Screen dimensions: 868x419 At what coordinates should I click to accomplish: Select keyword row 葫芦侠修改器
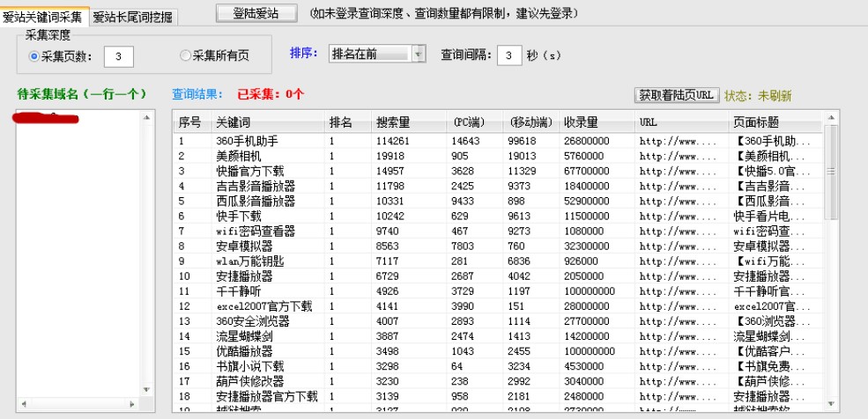coord(498,381)
